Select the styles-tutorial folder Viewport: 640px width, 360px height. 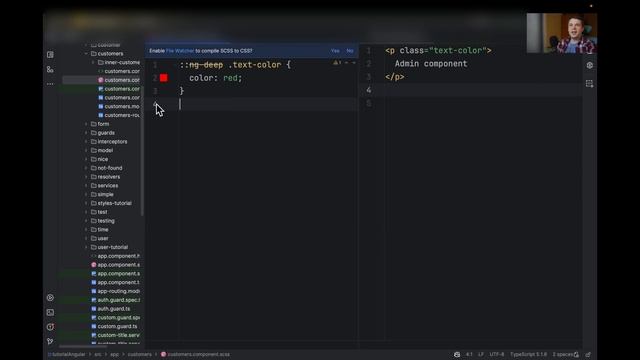tap(114, 203)
